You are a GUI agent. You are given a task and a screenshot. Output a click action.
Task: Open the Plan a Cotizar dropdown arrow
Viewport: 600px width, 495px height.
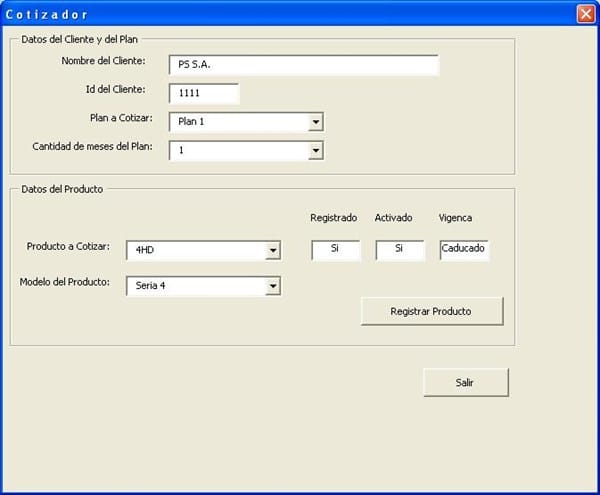[x=316, y=122]
